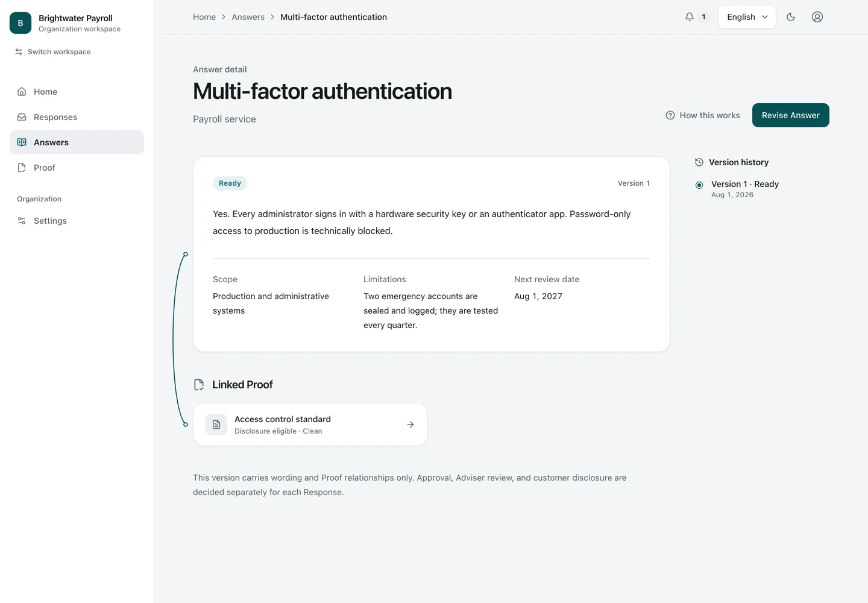
Task: Select the Version 1 Ready radio marker
Action: 699,185
